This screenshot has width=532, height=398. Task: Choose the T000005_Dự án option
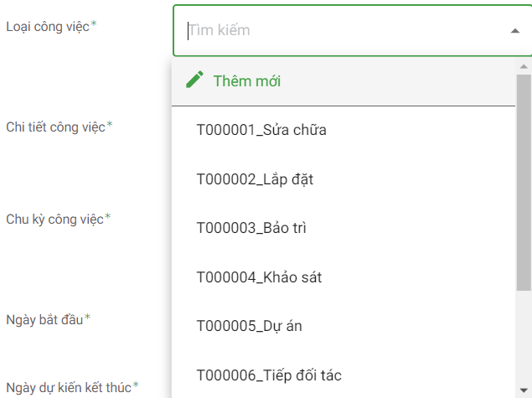point(248,326)
